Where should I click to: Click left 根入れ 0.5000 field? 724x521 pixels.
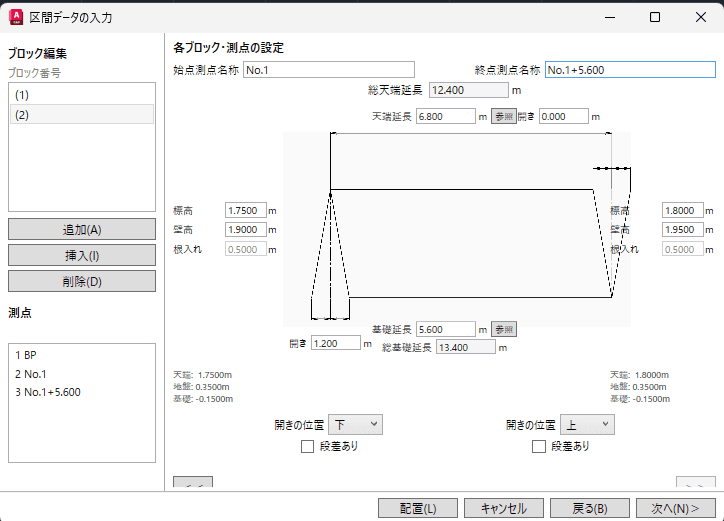pyautogui.click(x=246, y=249)
